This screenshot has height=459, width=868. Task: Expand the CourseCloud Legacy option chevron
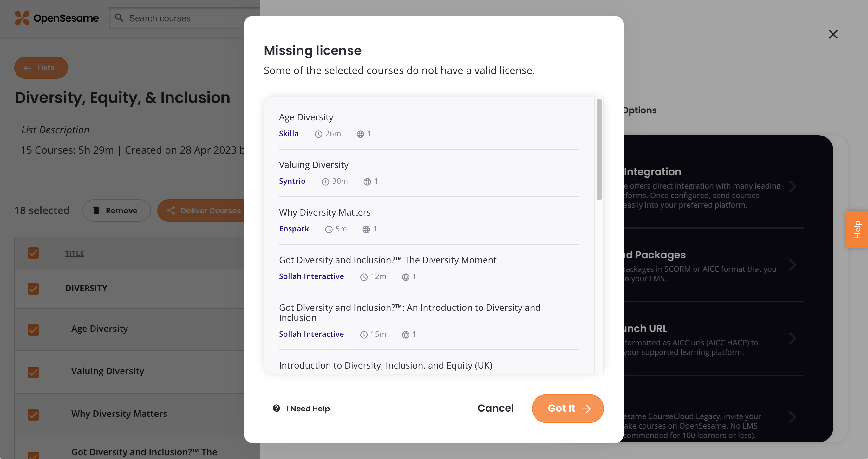(792, 417)
